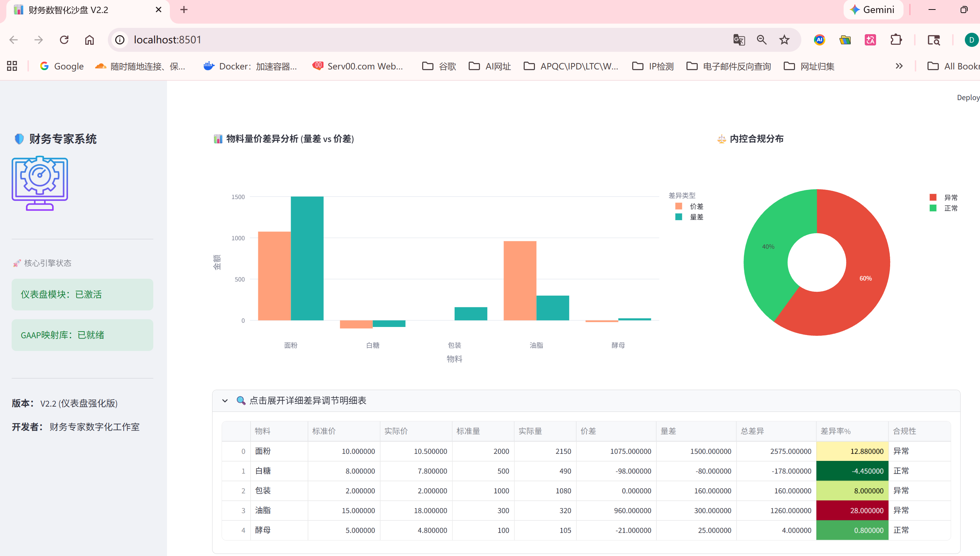Screen dimensions: 980x556
Task: Click the Deploy button
Action: [x=967, y=97]
